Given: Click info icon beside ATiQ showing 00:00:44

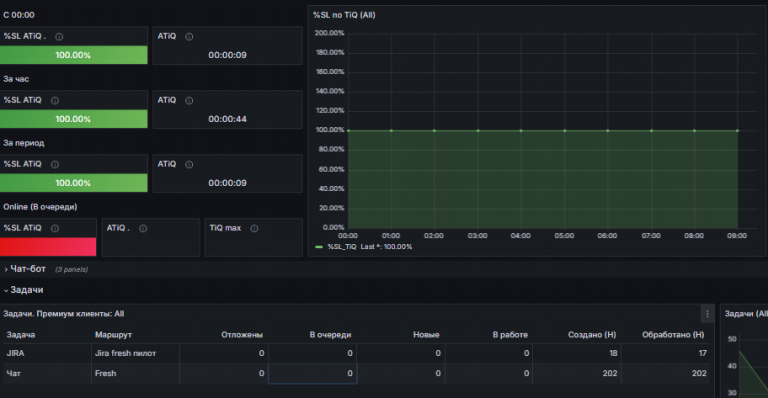Looking at the screenshot, I should pos(189,101).
